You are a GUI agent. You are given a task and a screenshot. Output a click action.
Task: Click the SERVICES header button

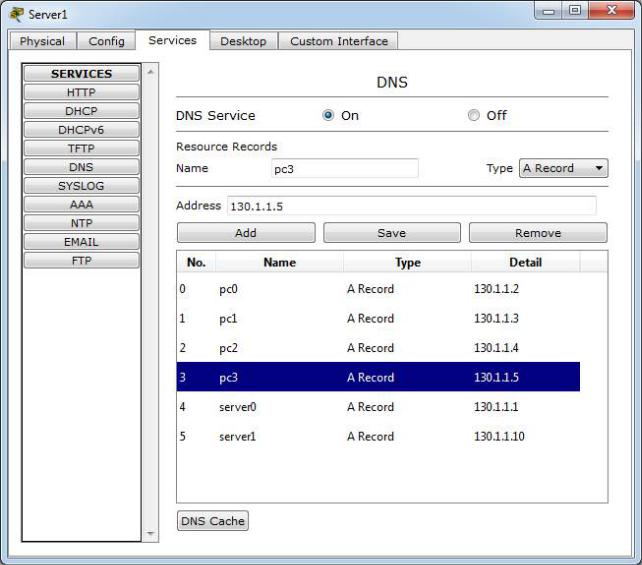click(81, 74)
